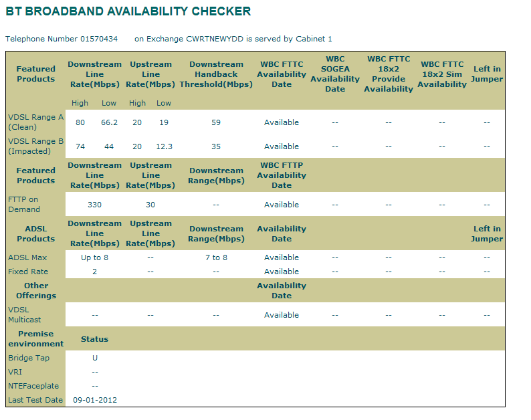Select the Bridge Tap status U
The height and width of the screenshot is (420, 531).
(x=95, y=358)
